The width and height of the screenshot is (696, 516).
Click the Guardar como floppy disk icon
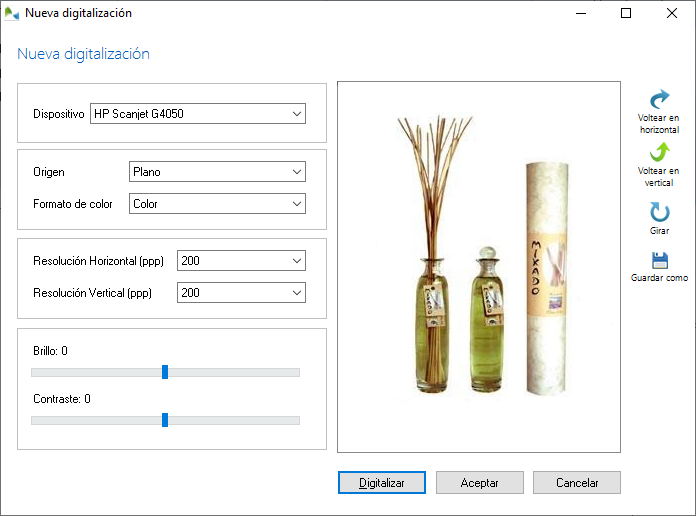tap(659, 260)
